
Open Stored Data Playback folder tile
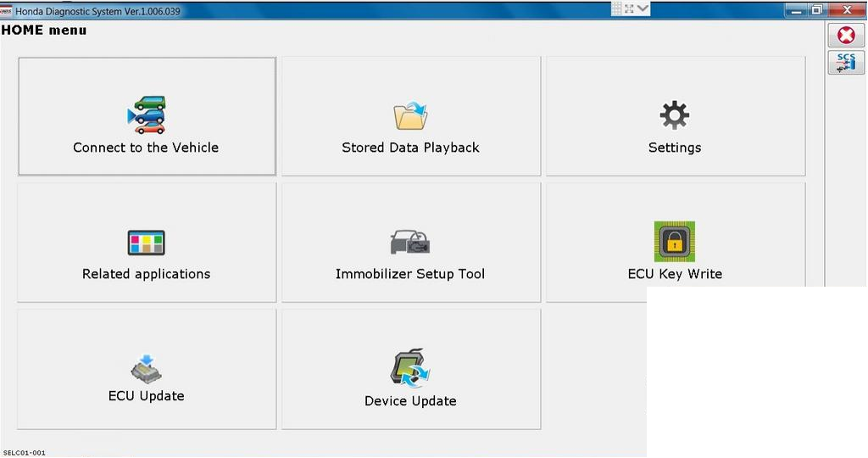[410, 116]
